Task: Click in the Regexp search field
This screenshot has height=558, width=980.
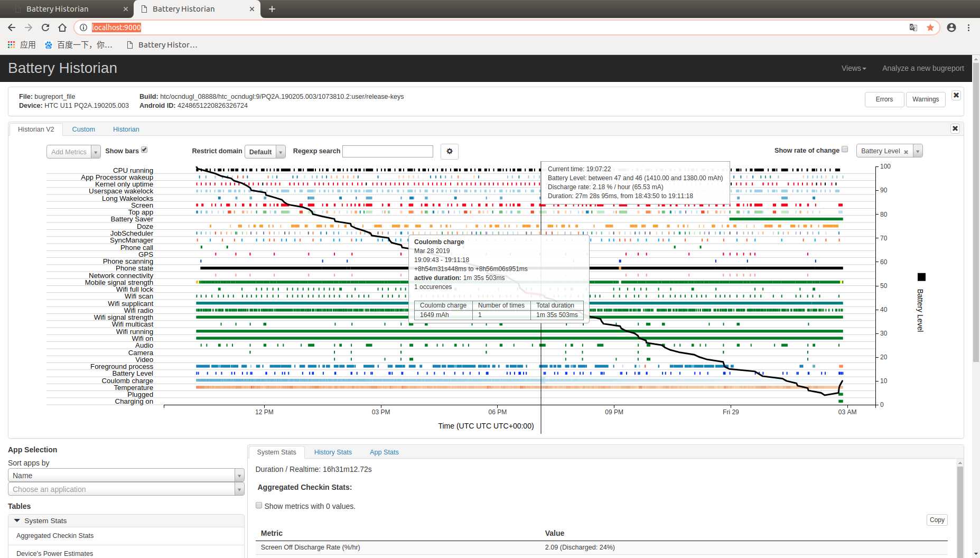Action: [x=388, y=151]
